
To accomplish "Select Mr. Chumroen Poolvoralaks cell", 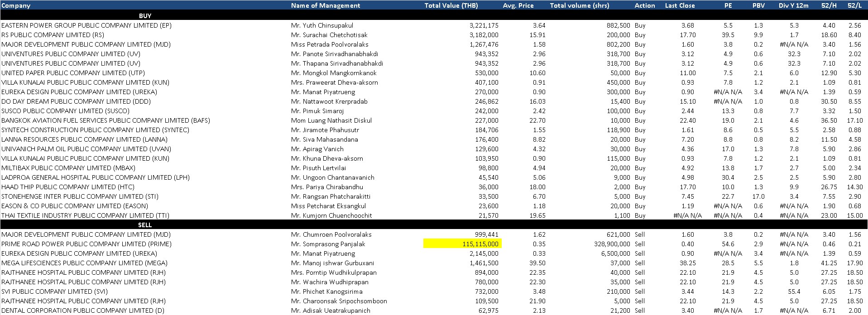I will tap(331, 234).
